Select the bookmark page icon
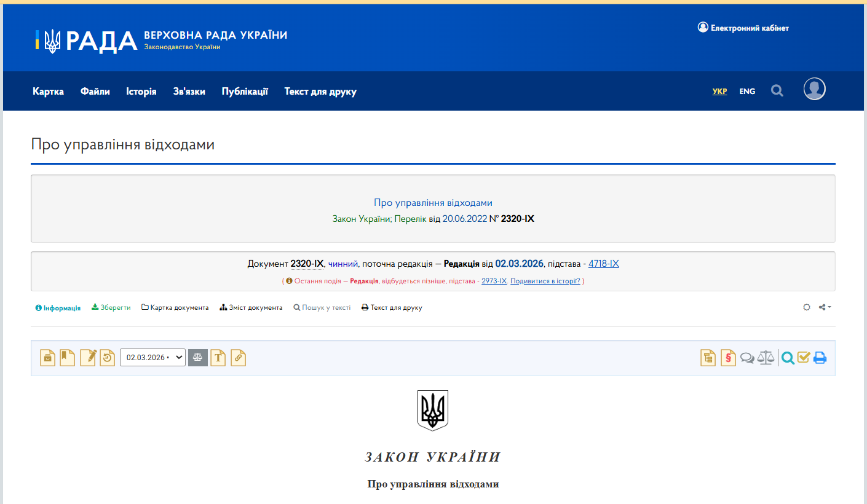Viewport: 867px width, 504px height. [67, 357]
